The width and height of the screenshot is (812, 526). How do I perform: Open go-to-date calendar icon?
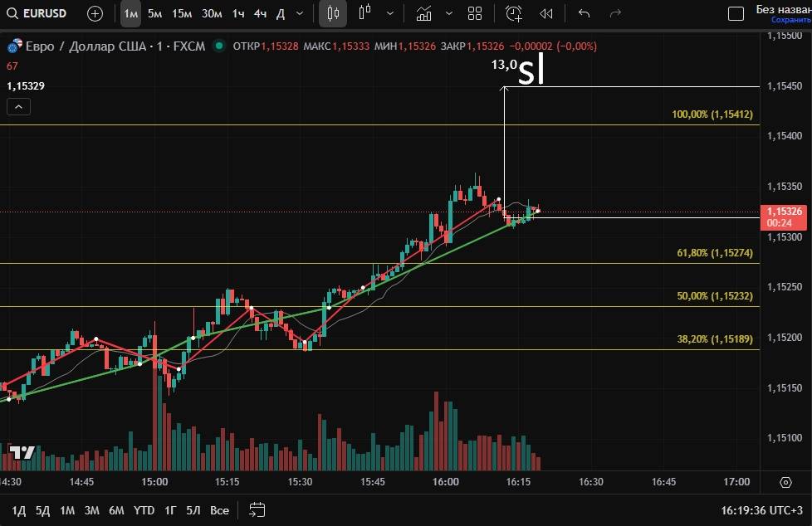[x=257, y=509]
